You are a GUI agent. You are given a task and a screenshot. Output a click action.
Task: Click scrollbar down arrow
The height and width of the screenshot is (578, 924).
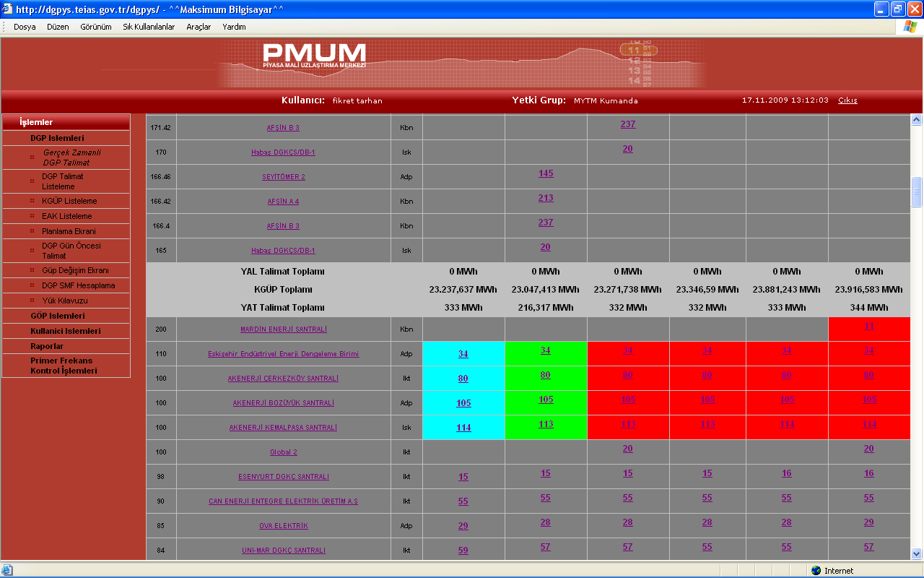(x=917, y=554)
